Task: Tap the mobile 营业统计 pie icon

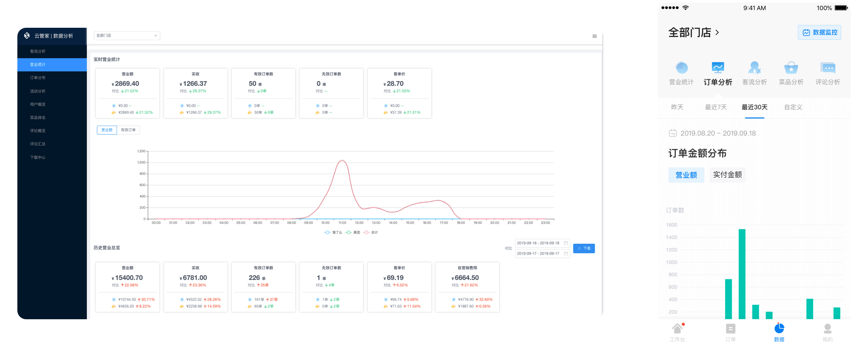Action: click(x=681, y=68)
